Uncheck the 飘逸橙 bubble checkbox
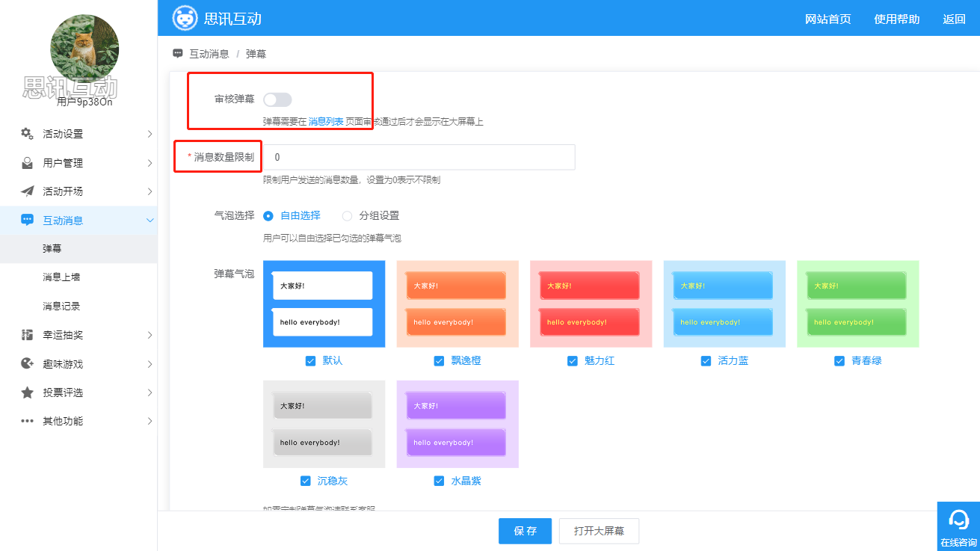The width and height of the screenshot is (980, 551). click(x=440, y=361)
